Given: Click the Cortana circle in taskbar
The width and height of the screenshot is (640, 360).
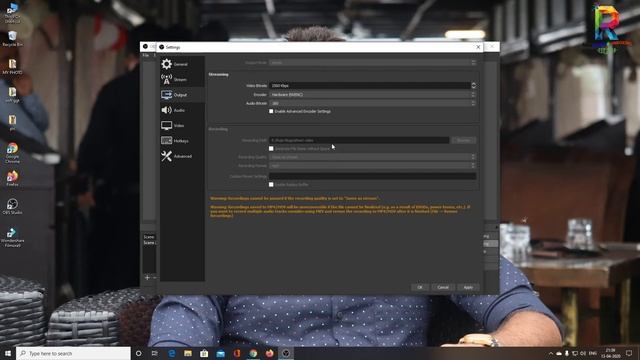Looking at the screenshot, I should pyautogui.click(x=138, y=353).
